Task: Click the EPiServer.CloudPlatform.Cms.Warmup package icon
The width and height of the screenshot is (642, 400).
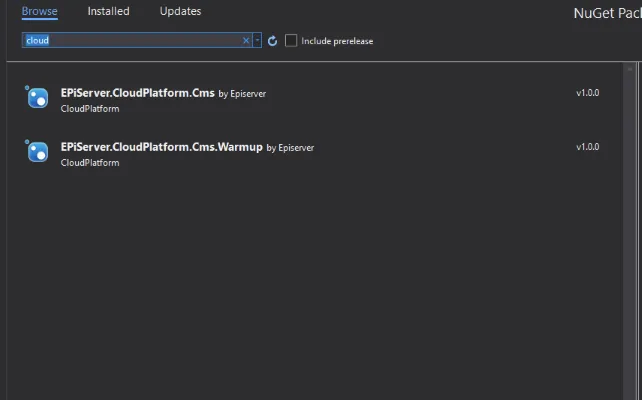Action: [x=37, y=151]
